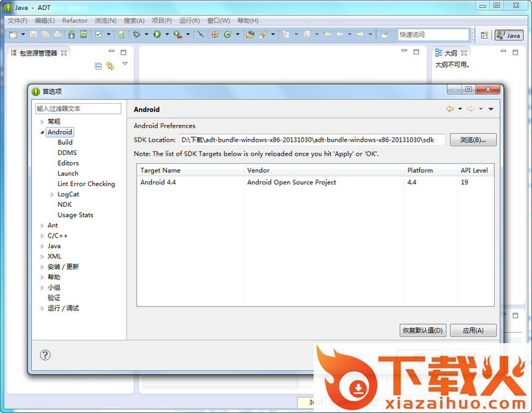Open the preferences page dropdown menu arrow
Image resolution: width=532 pixels, height=413 pixels.
point(491,109)
